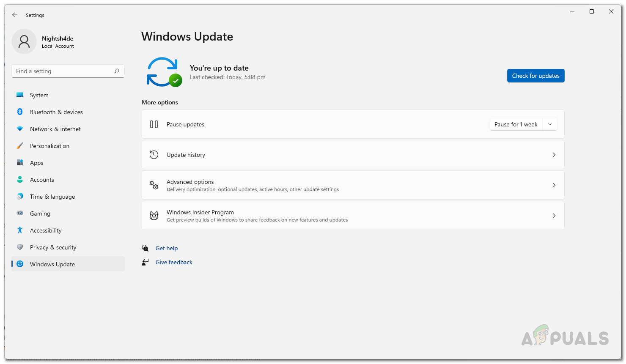Screen dimensions: 626x364
Task: Click the Accessibility figure icon
Action: (x=20, y=230)
